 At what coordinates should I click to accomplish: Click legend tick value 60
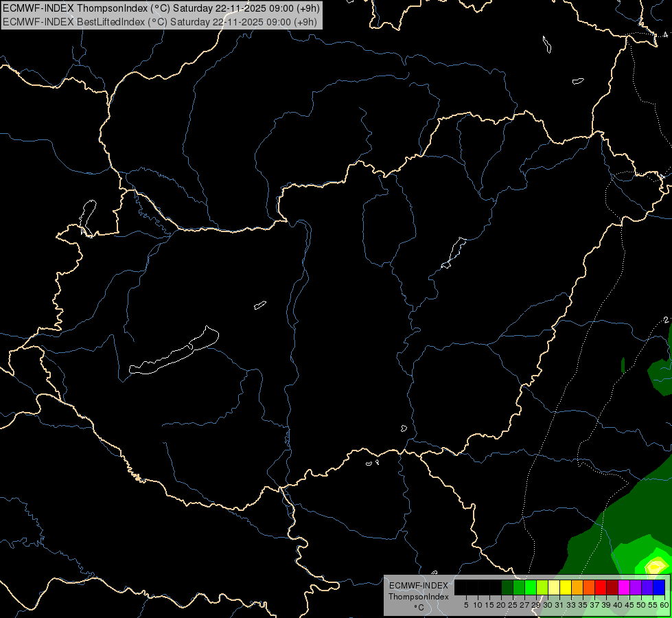pos(664,605)
